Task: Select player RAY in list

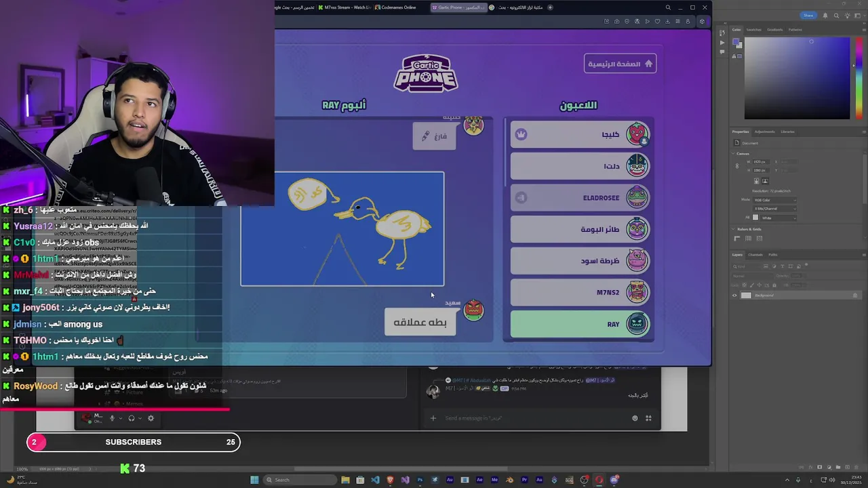Action: point(580,324)
